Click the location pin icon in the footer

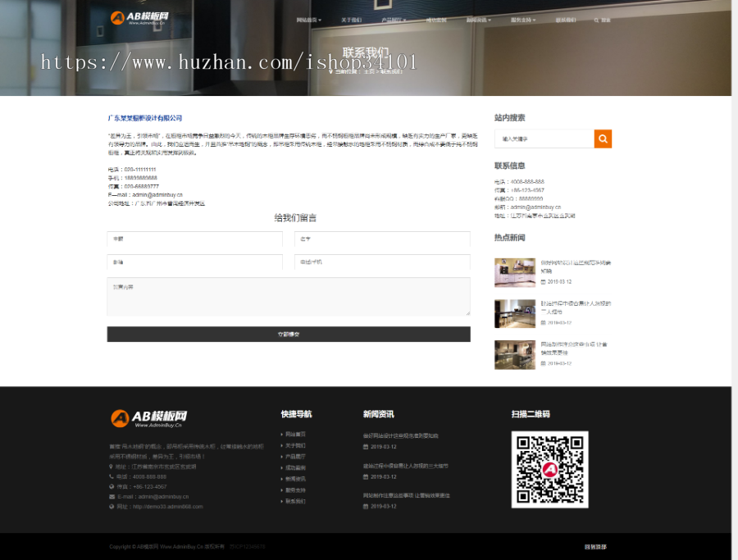(x=111, y=467)
